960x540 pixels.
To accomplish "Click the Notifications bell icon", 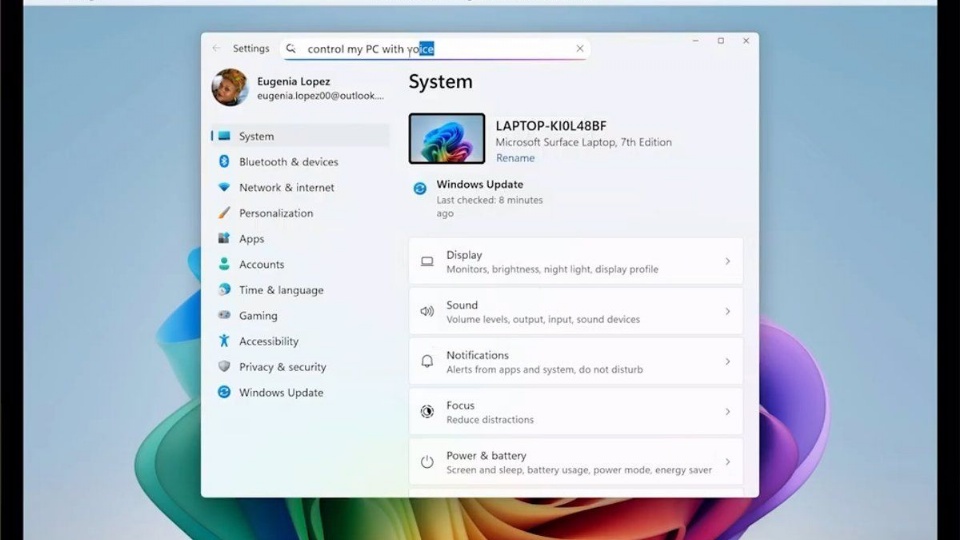I will coord(427,362).
